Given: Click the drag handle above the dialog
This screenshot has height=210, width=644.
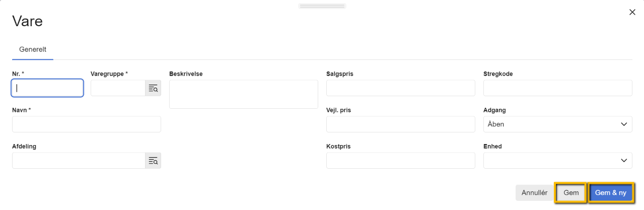Looking at the screenshot, I should click(x=322, y=6).
